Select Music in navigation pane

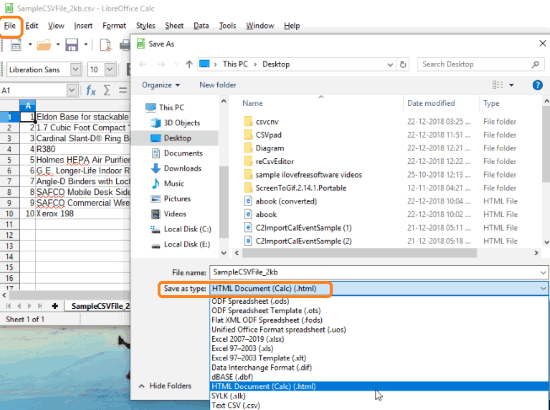174,183
